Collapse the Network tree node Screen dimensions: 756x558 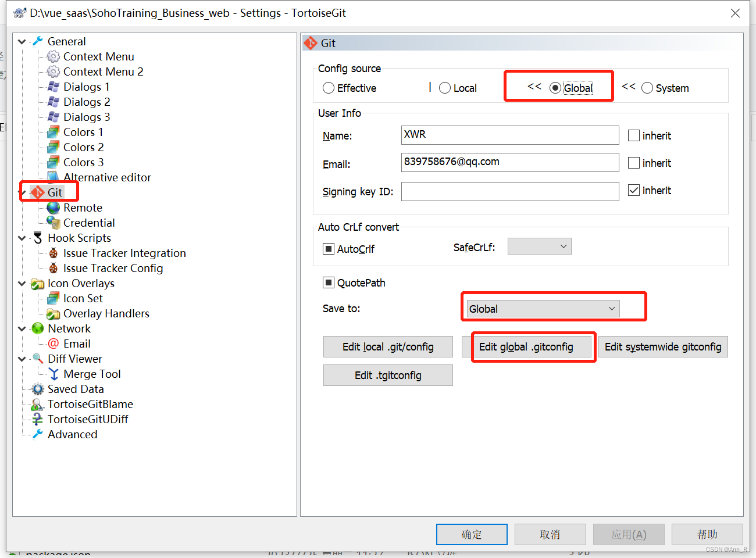coord(22,328)
